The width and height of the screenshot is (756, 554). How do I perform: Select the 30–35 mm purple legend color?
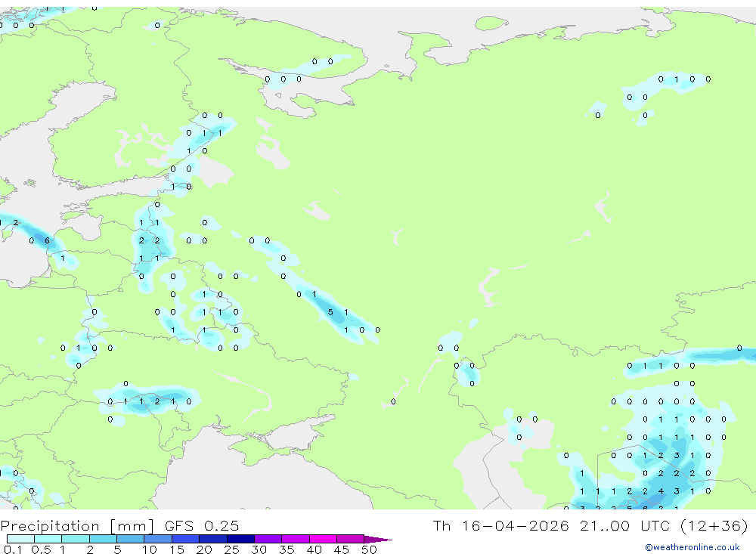pos(268,539)
